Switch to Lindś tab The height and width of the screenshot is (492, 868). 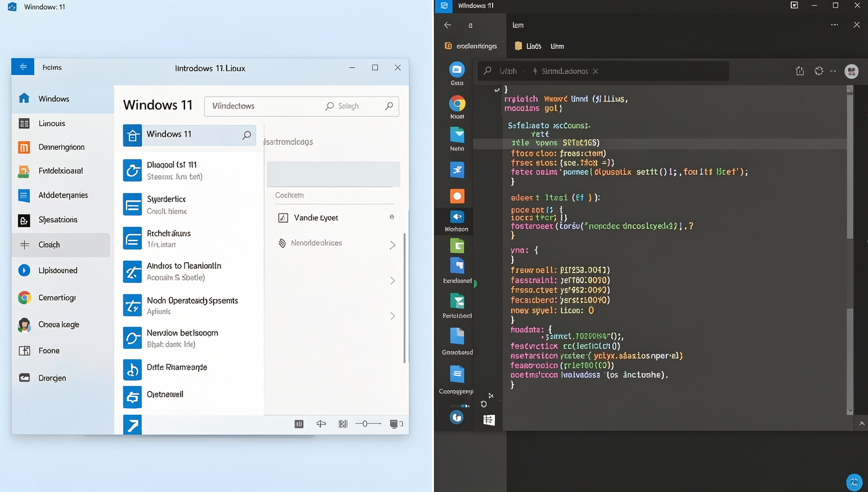tap(528, 46)
